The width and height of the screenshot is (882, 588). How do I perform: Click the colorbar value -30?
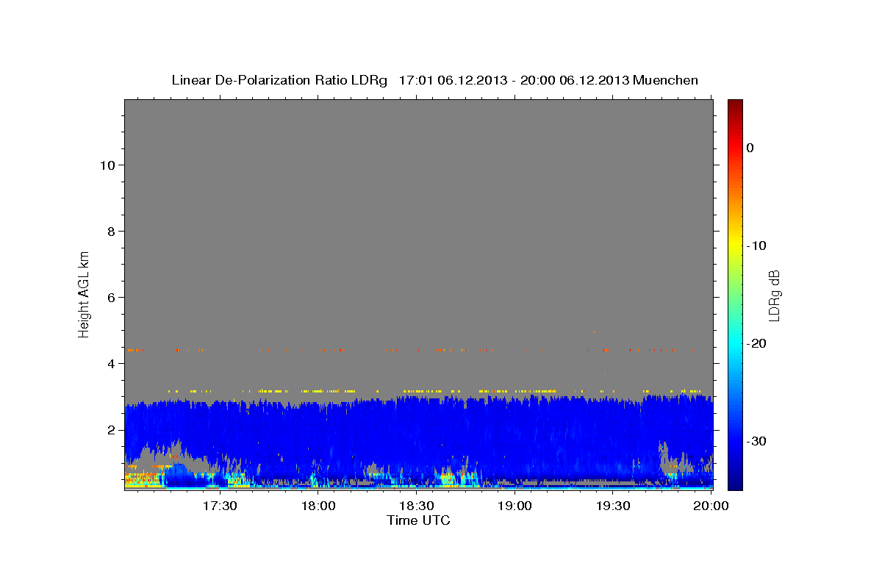tap(756, 441)
